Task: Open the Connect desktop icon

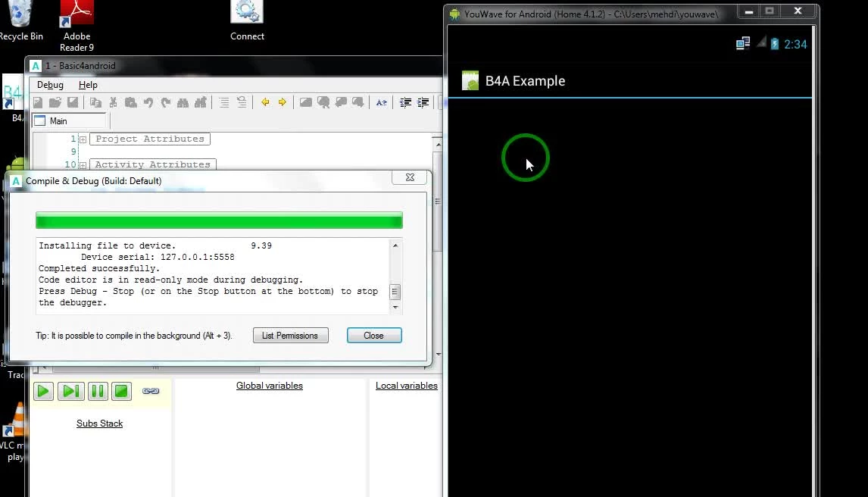Action: click(x=247, y=21)
